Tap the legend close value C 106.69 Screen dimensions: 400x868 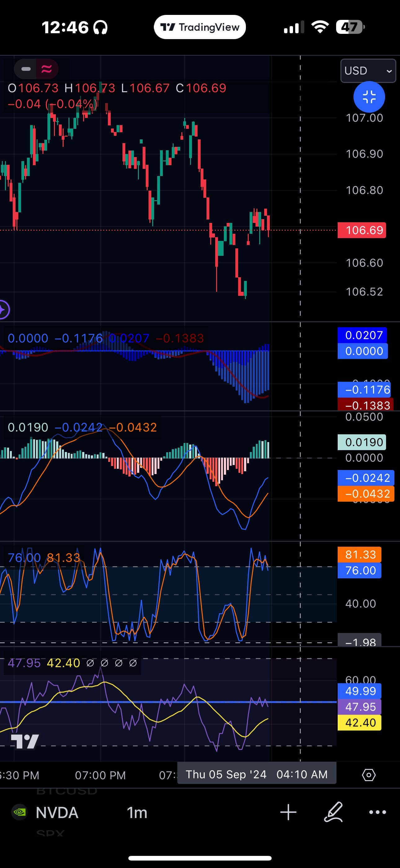click(201, 88)
